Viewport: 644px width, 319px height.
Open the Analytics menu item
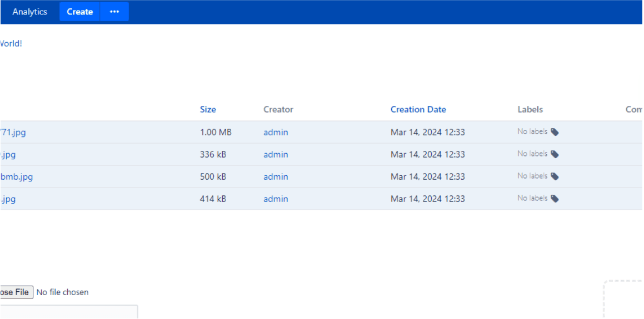(30, 12)
